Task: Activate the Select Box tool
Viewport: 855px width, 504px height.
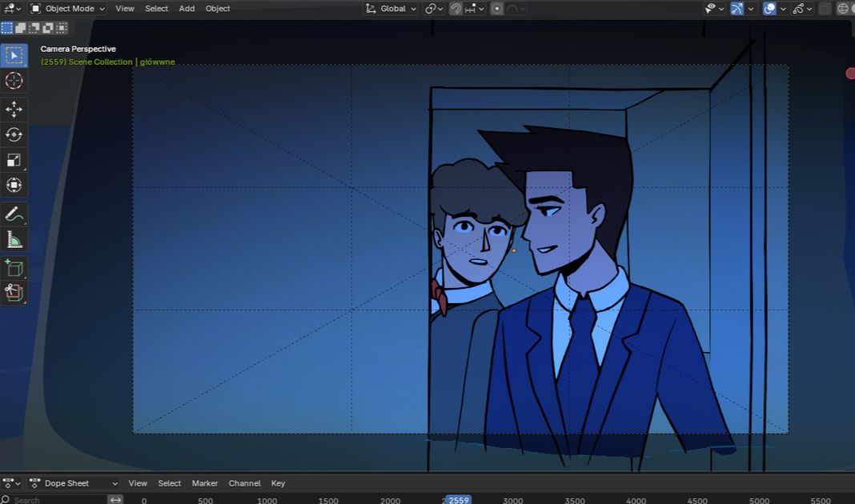Action: click(14, 55)
